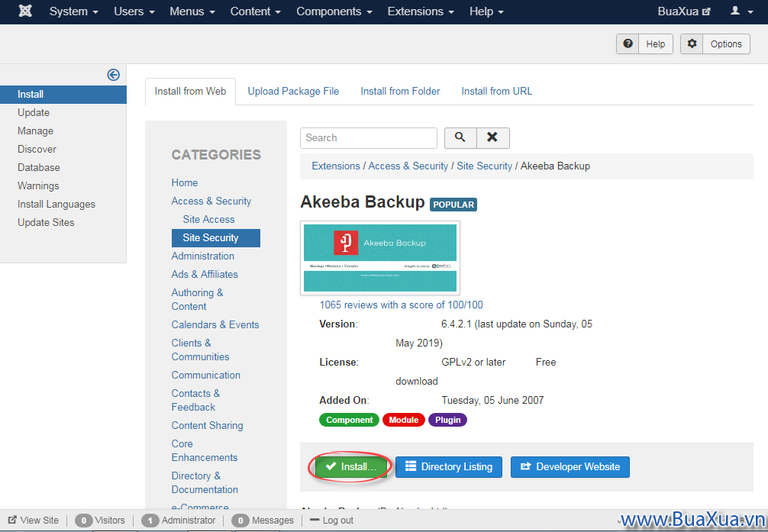
Task: Open Ads & Affiliates category
Action: coord(205,274)
